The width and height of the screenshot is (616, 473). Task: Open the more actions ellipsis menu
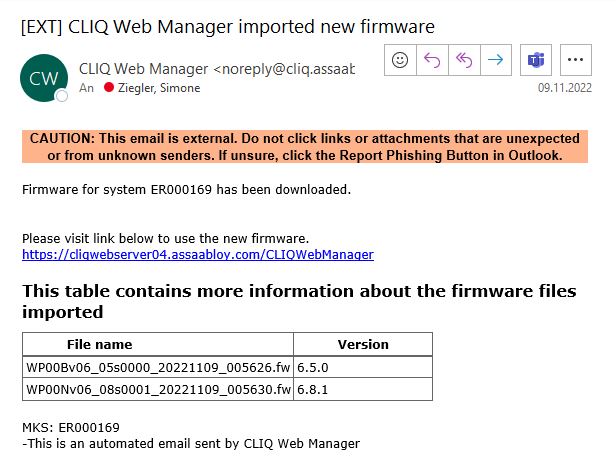(x=576, y=60)
